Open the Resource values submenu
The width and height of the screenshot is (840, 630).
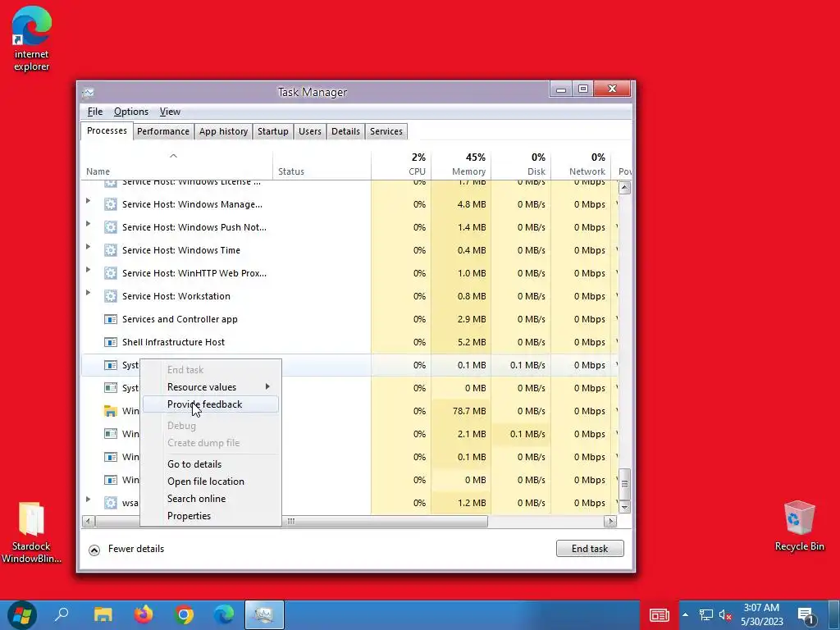point(211,387)
